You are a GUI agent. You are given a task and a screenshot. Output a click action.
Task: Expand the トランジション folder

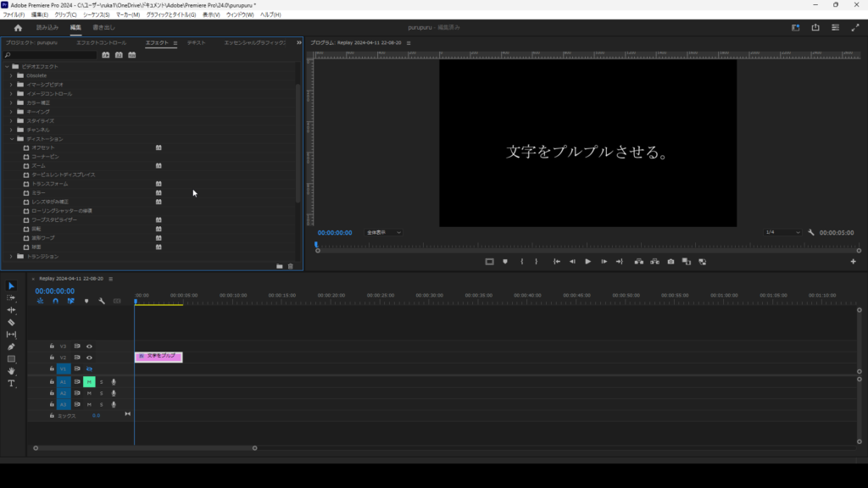click(12, 257)
